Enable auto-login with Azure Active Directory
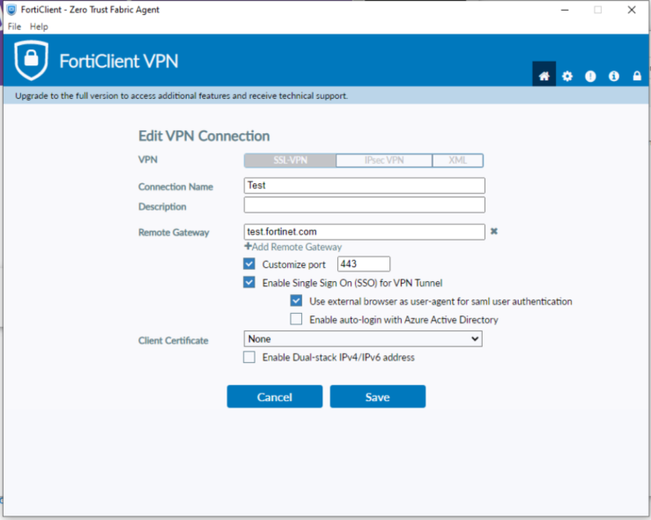Viewport: 651px width, 520px height. point(296,320)
